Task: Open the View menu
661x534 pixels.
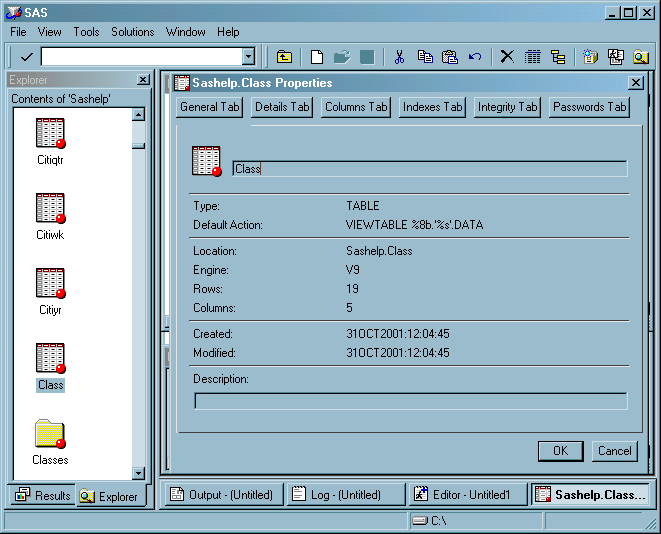Action: 49,32
